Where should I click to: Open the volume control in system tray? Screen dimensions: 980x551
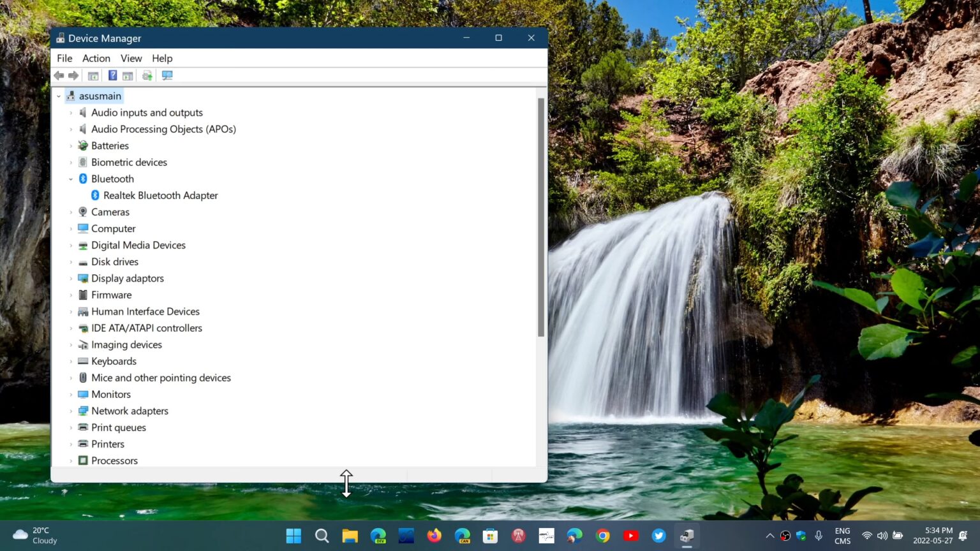click(882, 536)
